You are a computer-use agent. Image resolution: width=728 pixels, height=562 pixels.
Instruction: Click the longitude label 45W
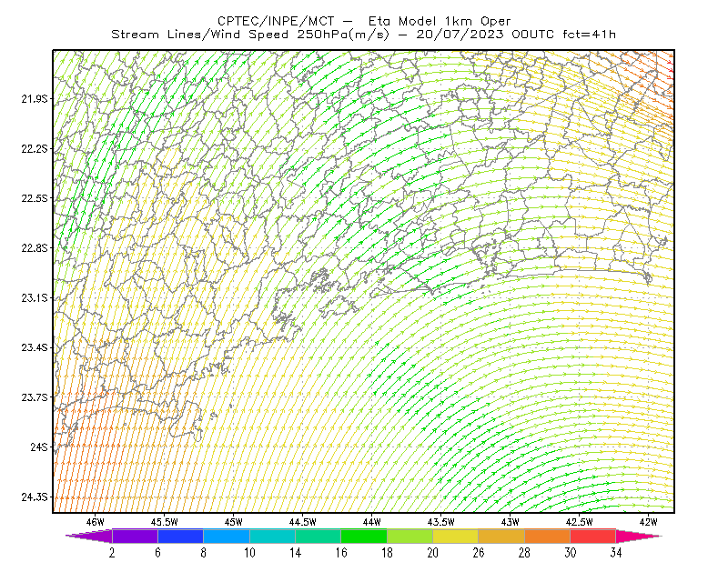click(234, 522)
